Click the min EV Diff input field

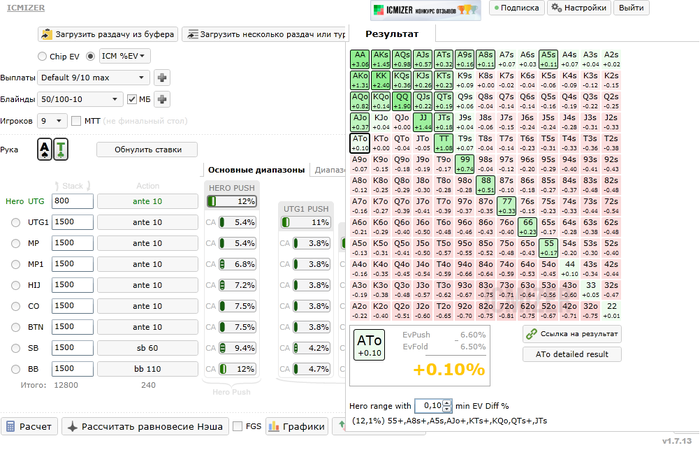tap(429, 406)
